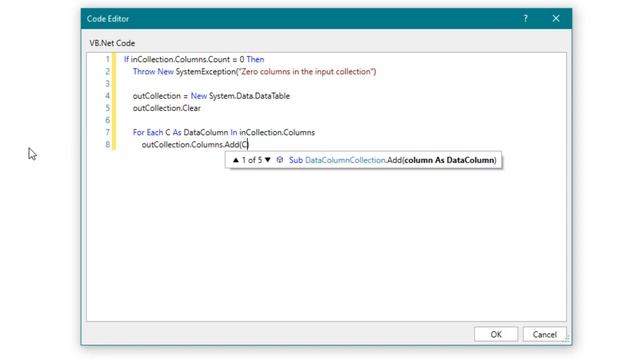Click the 'outCollection.Columns.Add(C' line
The width and height of the screenshot is (640, 360).
[195, 144]
